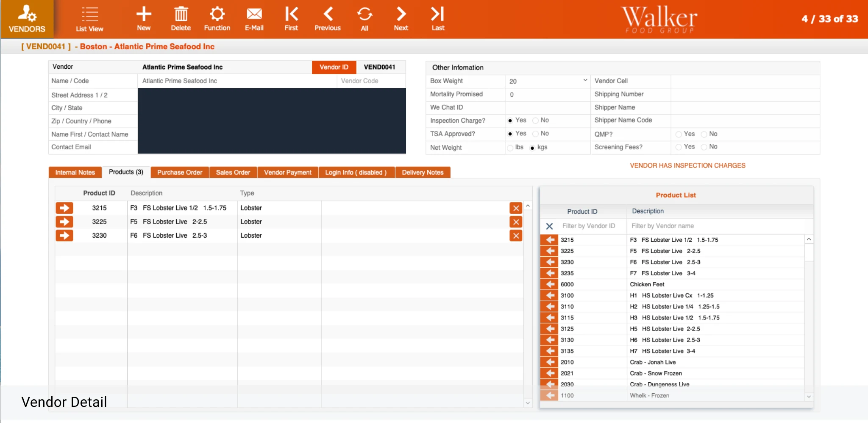This screenshot has height=423, width=868.
Task: Remove product 3215 from vendor
Action: pyautogui.click(x=516, y=208)
